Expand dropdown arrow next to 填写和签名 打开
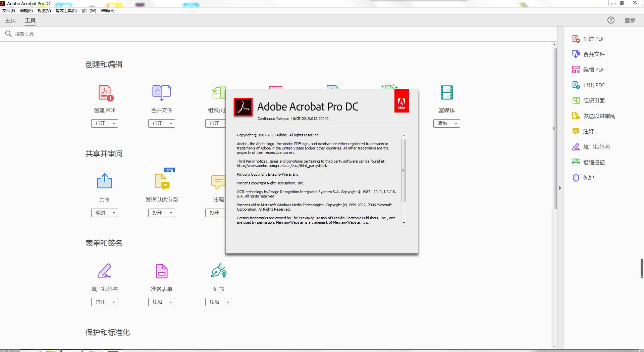The image size is (644, 352). pyautogui.click(x=114, y=302)
